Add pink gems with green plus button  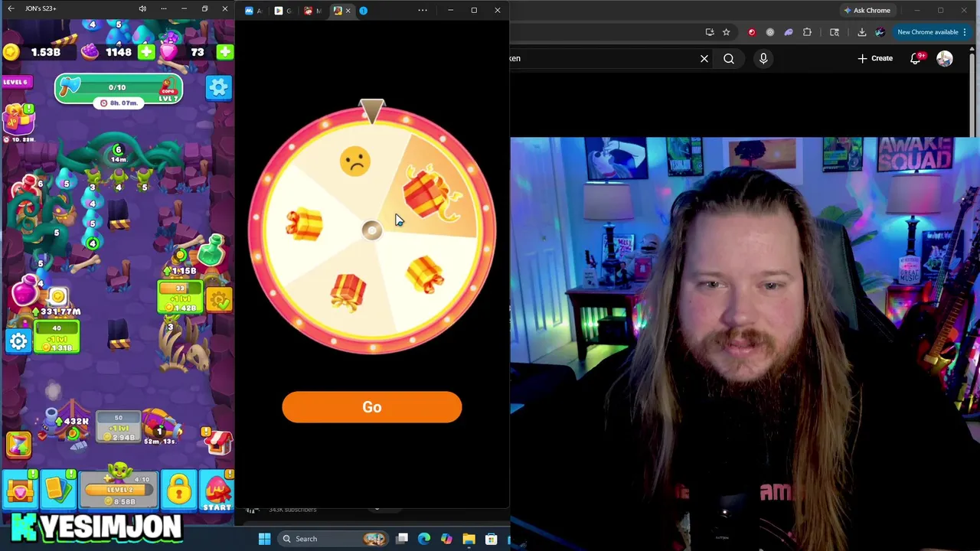[x=224, y=52]
